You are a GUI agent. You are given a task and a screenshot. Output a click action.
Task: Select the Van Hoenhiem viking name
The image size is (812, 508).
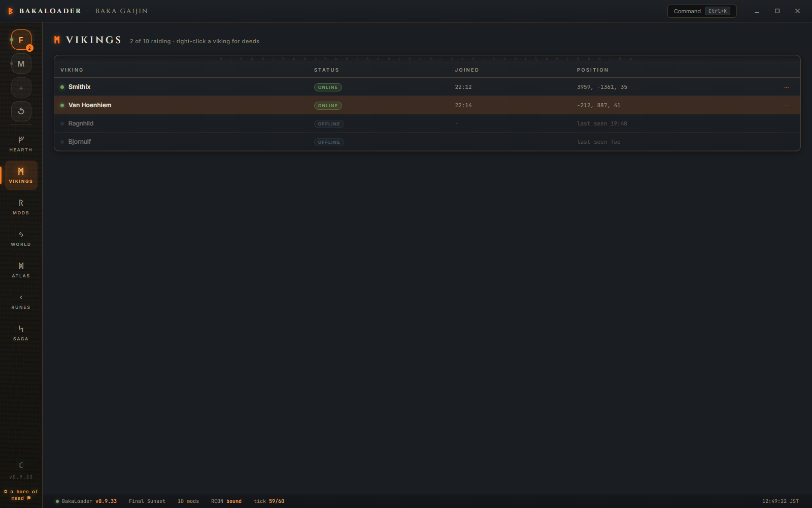pos(90,105)
